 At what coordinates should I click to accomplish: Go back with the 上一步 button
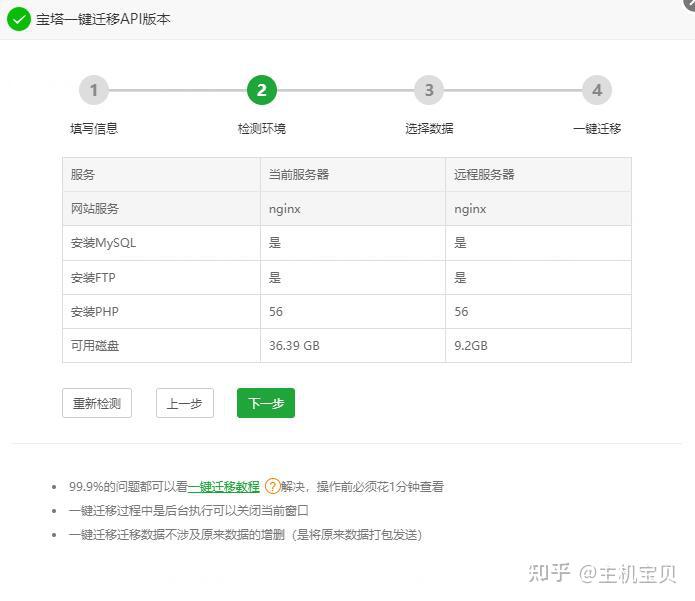click(x=184, y=403)
